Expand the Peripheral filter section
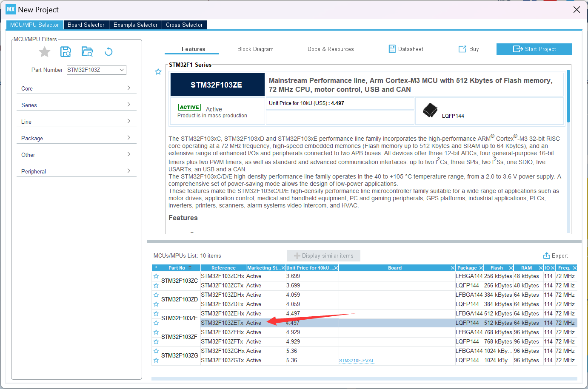588x389 pixels. (77, 171)
